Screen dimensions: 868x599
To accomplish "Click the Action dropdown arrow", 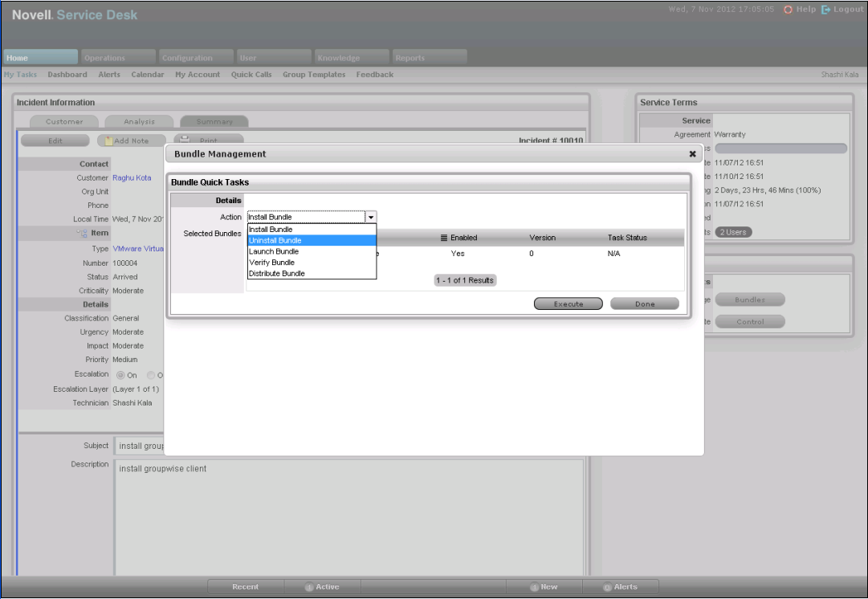I will [x=370, y=217].
